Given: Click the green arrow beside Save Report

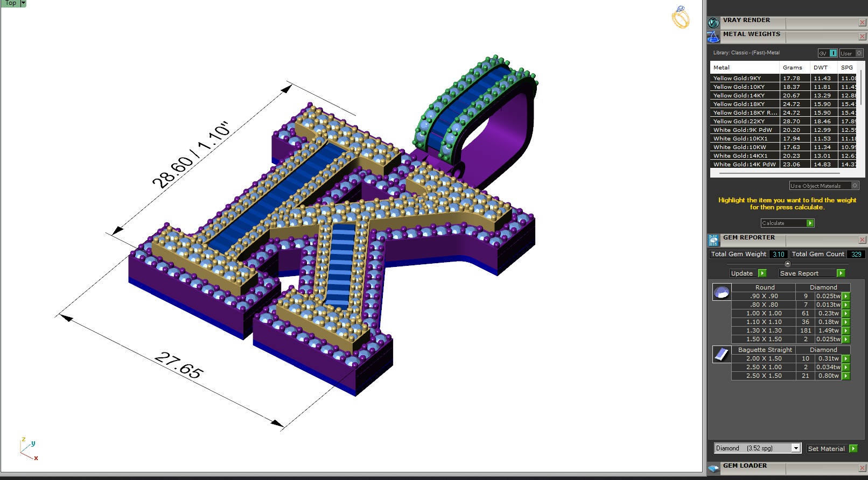Looking at the screenshot, I should click(841, 273).
